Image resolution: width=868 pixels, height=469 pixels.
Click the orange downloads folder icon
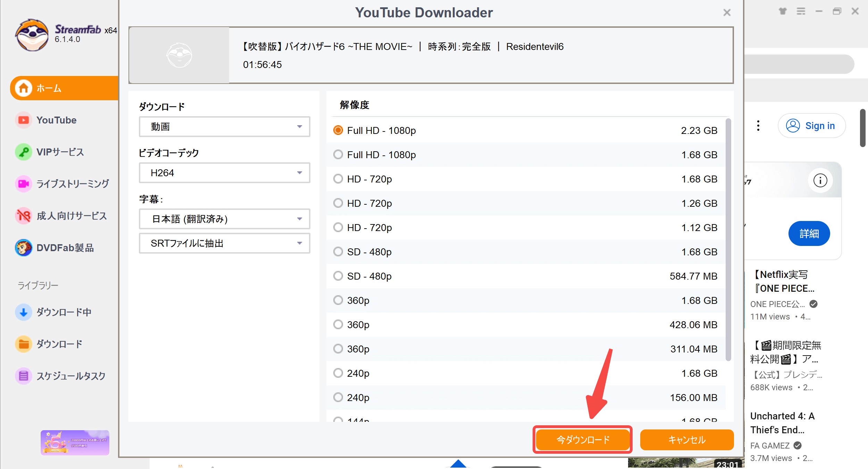click(23, 344)
